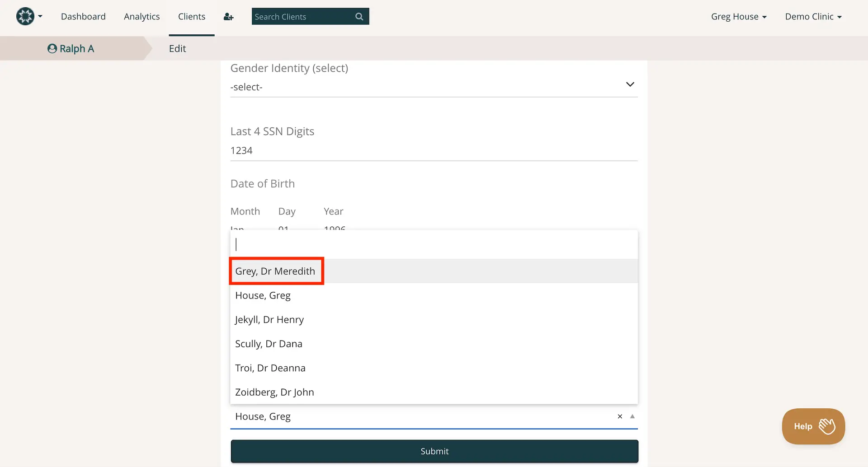This screenshot has width=868, height=467.
Task: Open the app logo menu
Action: (25, 16)
